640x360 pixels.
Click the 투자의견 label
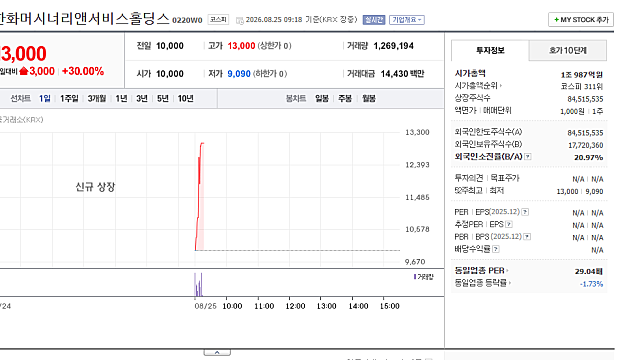[469, 178]
